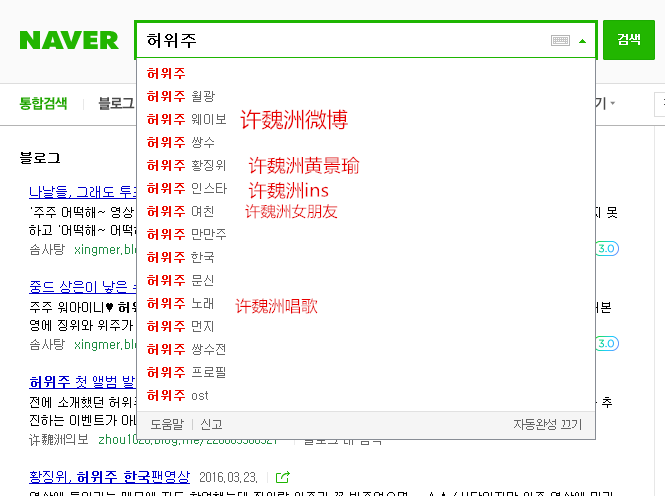The height and width of the screenshot is (496, 665).
Task: Open the on-screen keyboard icon in search box
Action: 560,41
